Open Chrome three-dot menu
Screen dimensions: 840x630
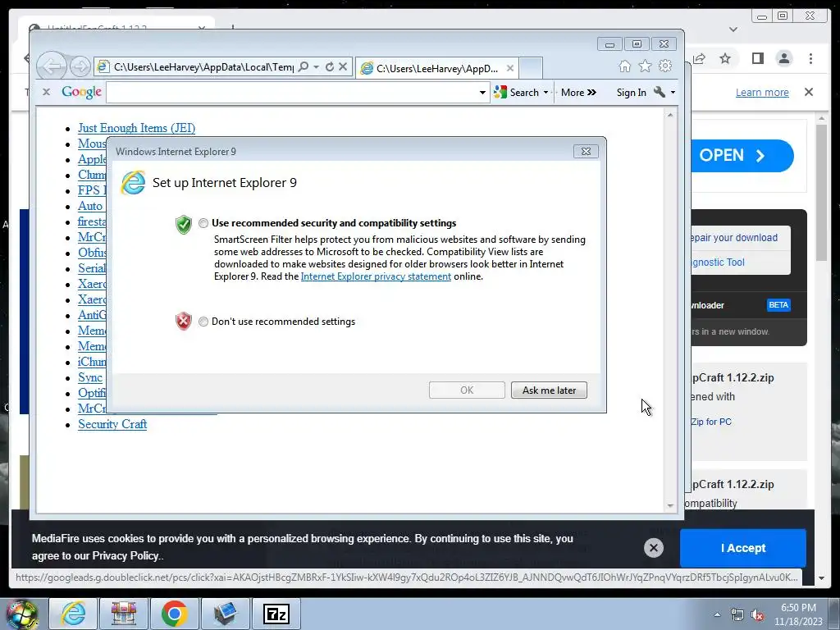click(x=810, y=58)
